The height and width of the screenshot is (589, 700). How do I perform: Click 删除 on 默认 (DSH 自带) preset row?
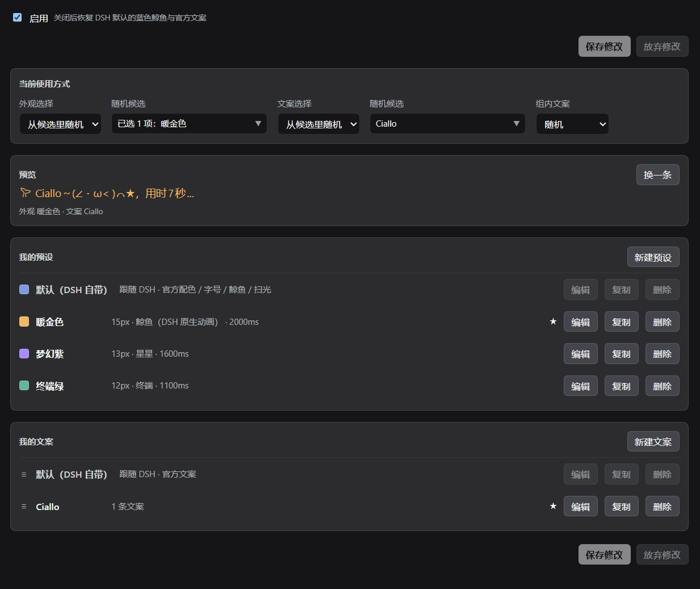[x=662, y=290]
